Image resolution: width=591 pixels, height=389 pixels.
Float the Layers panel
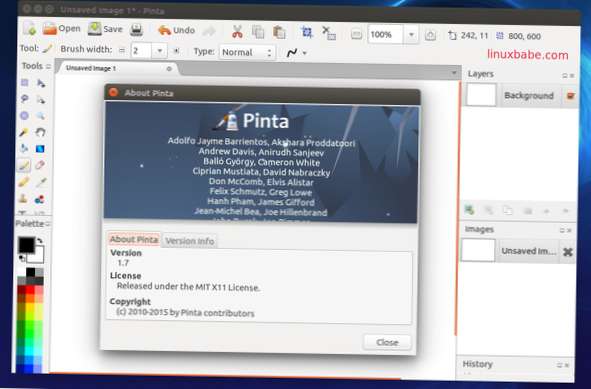(x=565, y=76)
